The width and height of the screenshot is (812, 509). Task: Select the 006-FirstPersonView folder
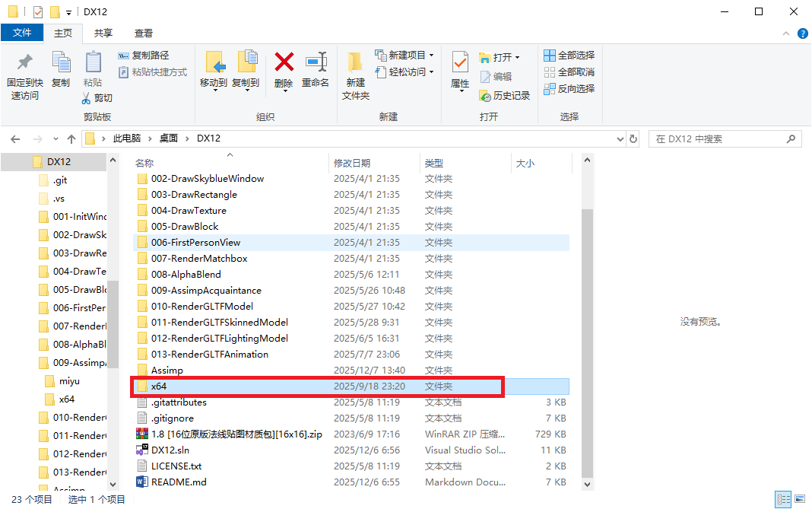(351, 243)
